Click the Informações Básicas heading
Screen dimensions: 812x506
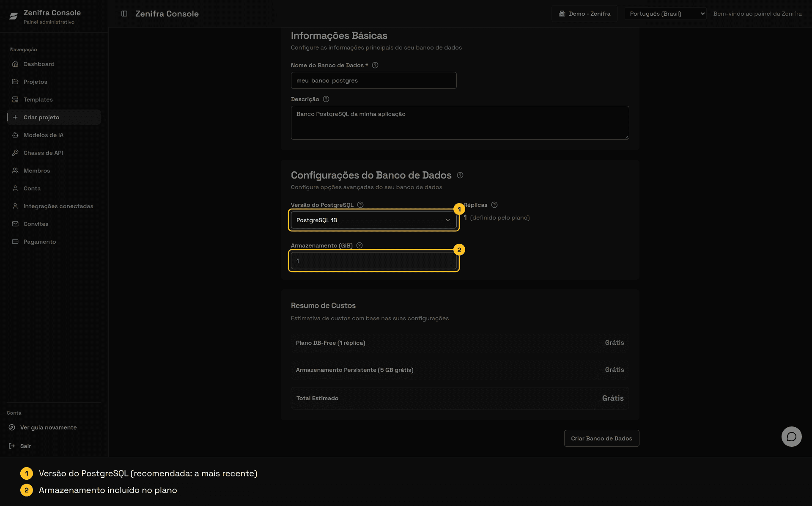339,36
